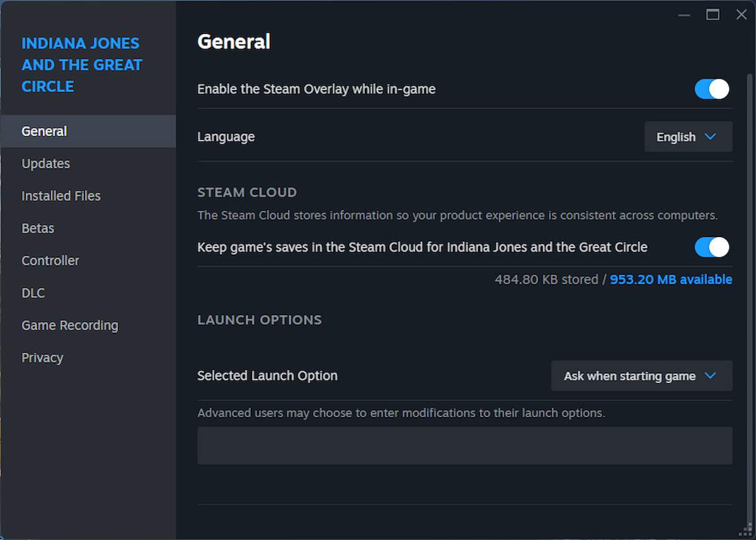Turn off Steam Cloud saves toggle

tap(711, 247)
